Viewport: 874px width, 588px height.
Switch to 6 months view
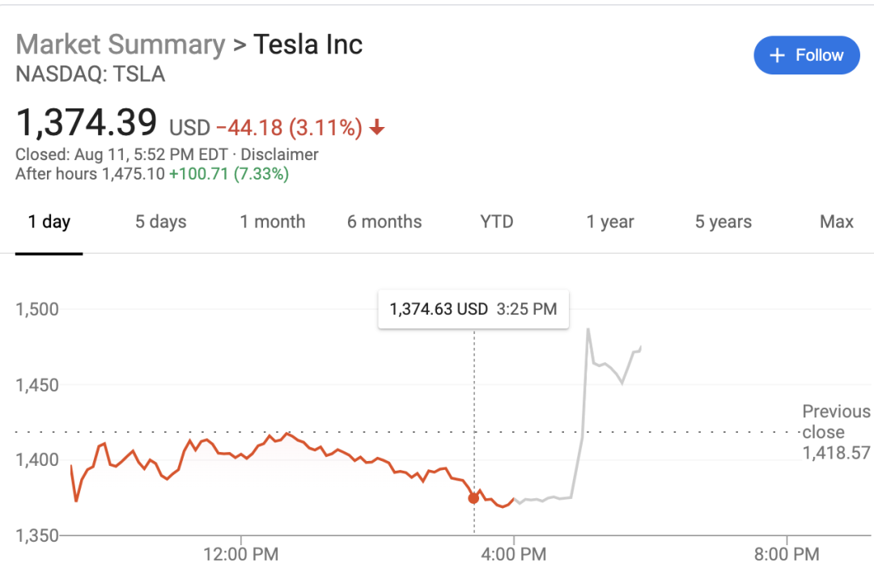tap(384, 222)
